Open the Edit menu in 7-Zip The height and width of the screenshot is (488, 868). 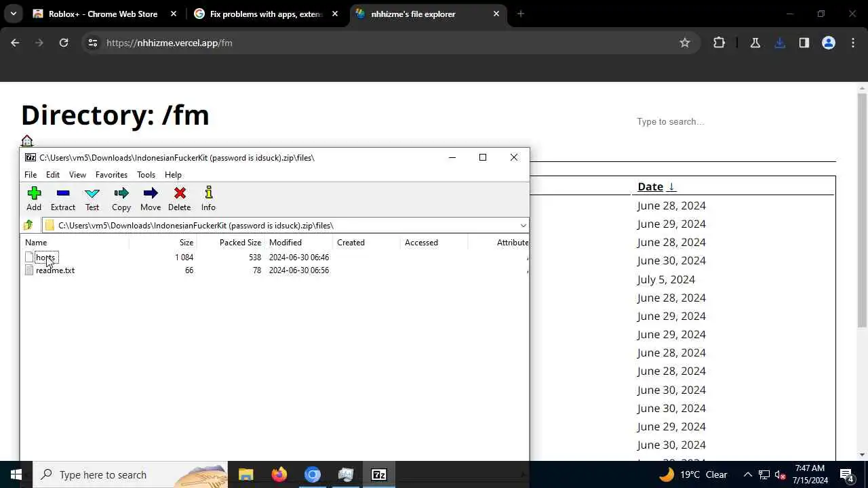click(x=53, y=175)
